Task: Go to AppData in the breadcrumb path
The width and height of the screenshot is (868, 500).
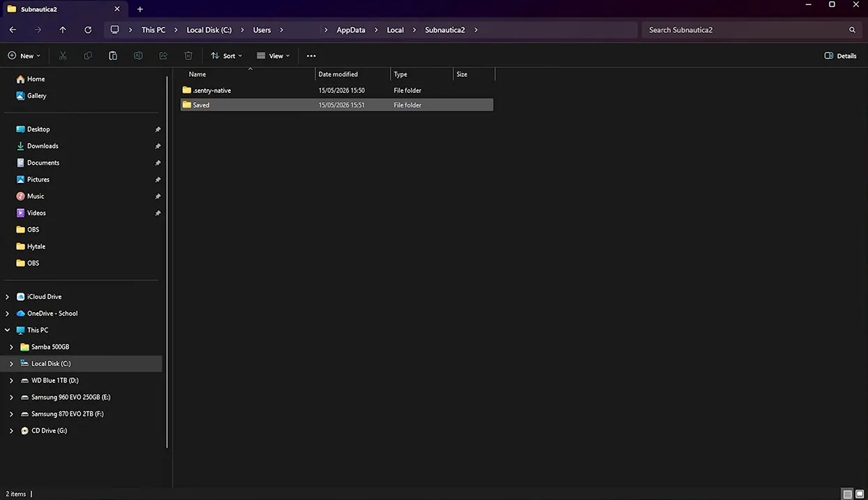Action: [351, 30]
